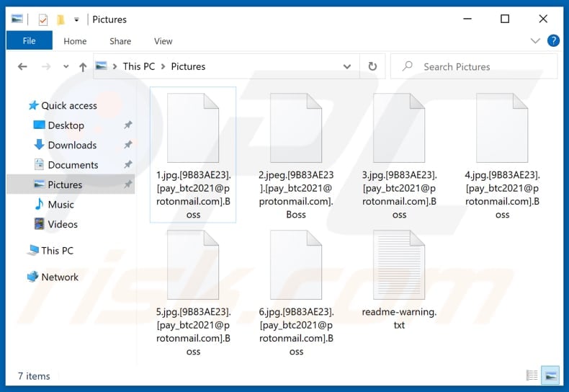569x392 pixels.
Task: Open the Help question mark icon
Action: [x=553, y=40]
